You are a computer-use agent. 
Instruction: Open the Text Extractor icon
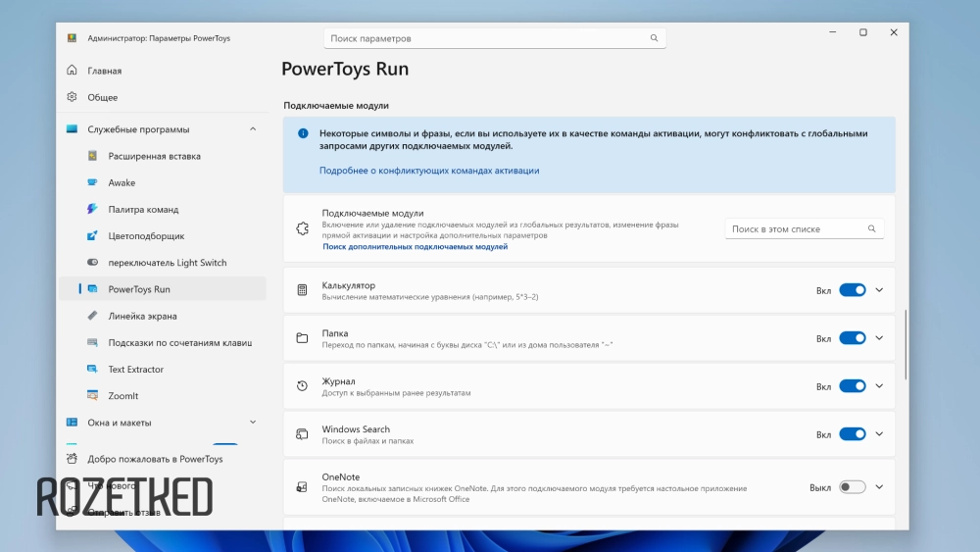pos(92,370)
